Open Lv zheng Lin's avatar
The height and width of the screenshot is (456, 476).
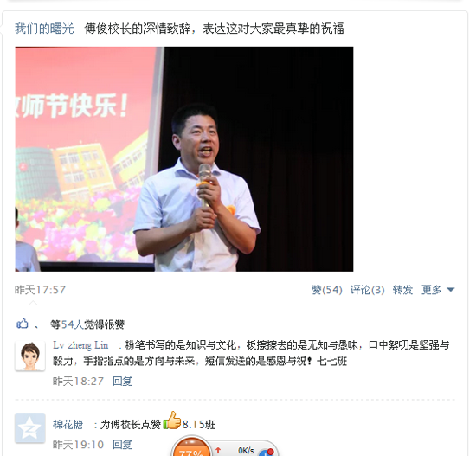pyautogui.click(x=30, y=356)
